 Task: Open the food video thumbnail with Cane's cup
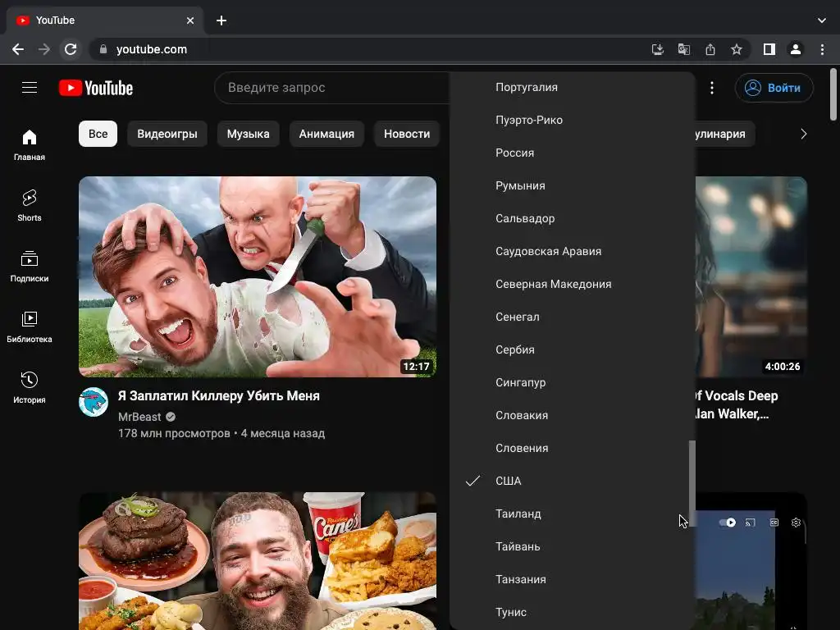click(x=258, y=561)
